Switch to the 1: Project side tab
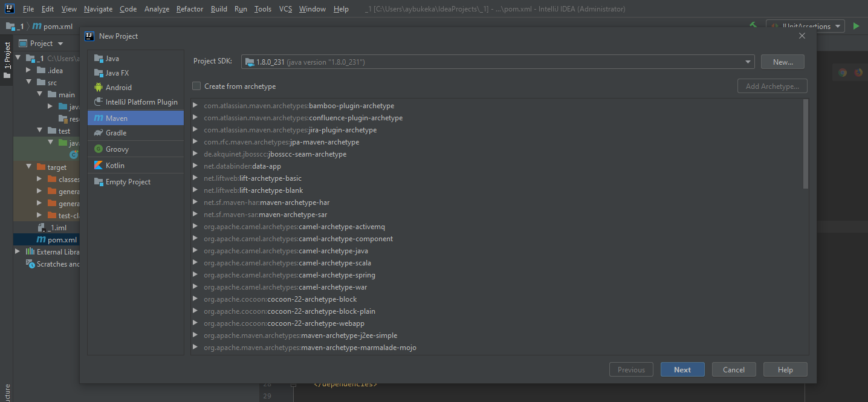 (x=7, y=60)
